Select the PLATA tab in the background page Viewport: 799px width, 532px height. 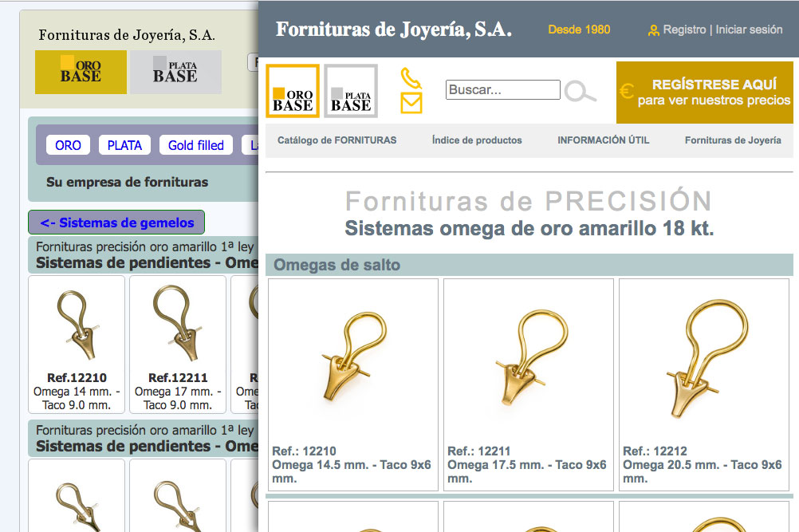[x=124, y=145]
